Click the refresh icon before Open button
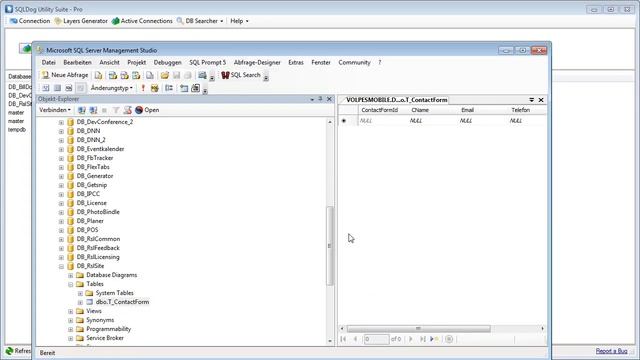The image size is (640, 360). pyautogui.click(x=127, y=110)
